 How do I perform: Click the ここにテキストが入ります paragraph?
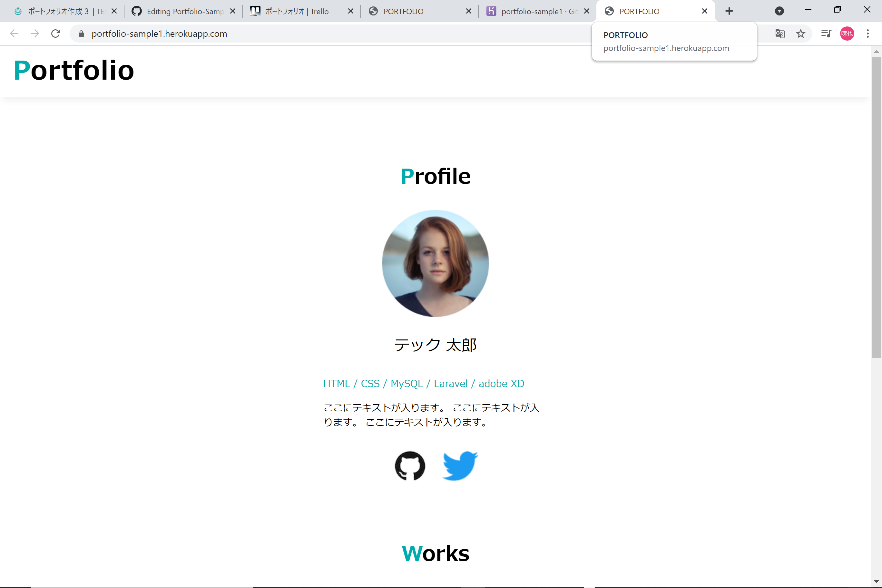(x=431, y=415)
